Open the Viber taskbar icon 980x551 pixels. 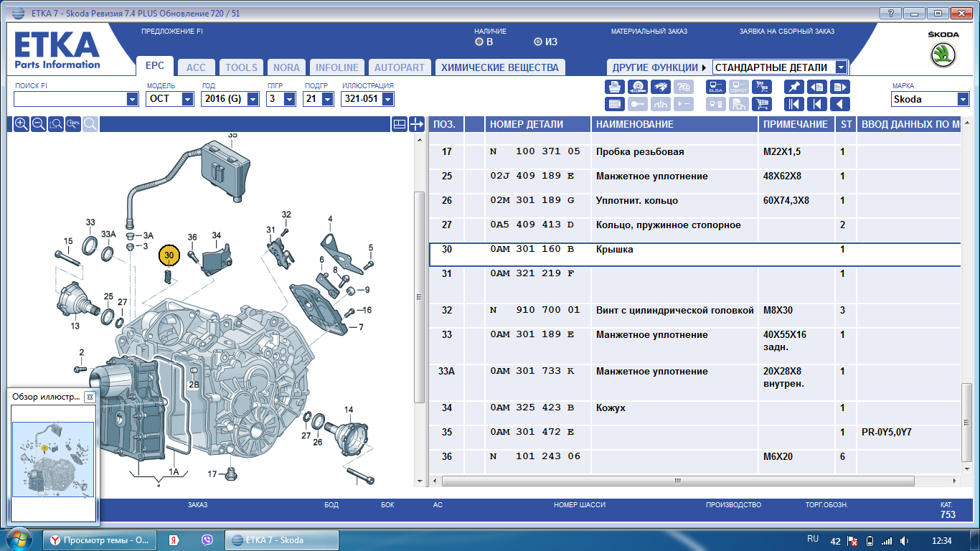pyautogui.click(x=207, y=540)
